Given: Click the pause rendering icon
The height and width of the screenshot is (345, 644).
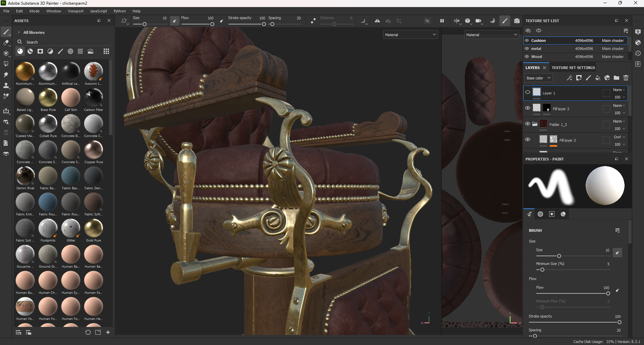Looking at the screenshot, I should click(x=442, y=21).
